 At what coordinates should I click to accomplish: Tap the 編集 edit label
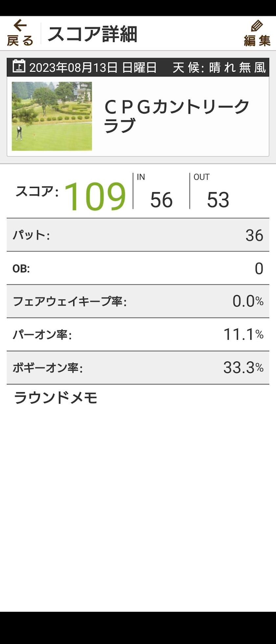tap(257, 41)
